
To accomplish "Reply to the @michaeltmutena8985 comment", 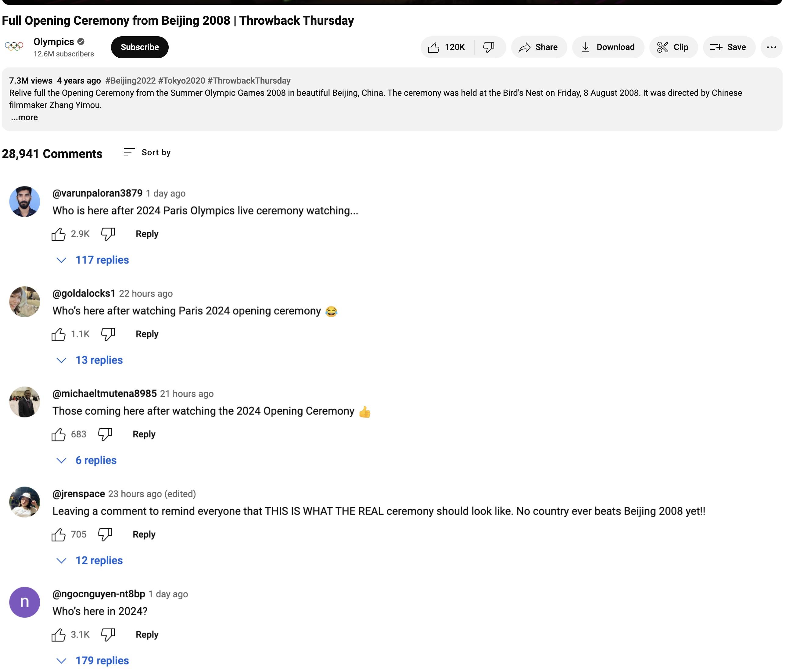I will pos(144,434).
